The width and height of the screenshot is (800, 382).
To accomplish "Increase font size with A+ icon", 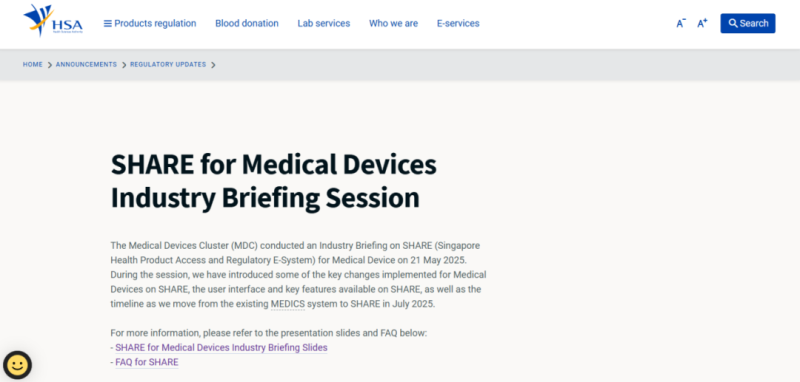I will (x=702, y=23).
